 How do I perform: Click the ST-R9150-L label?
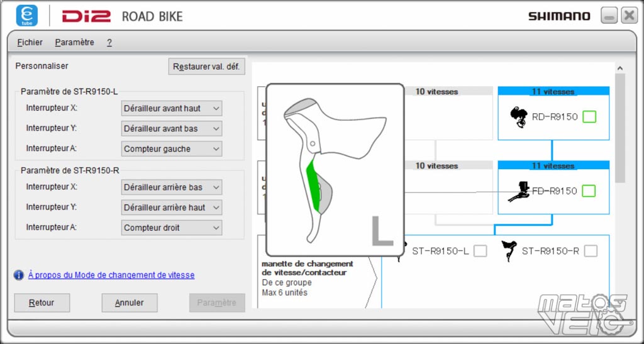440,251
